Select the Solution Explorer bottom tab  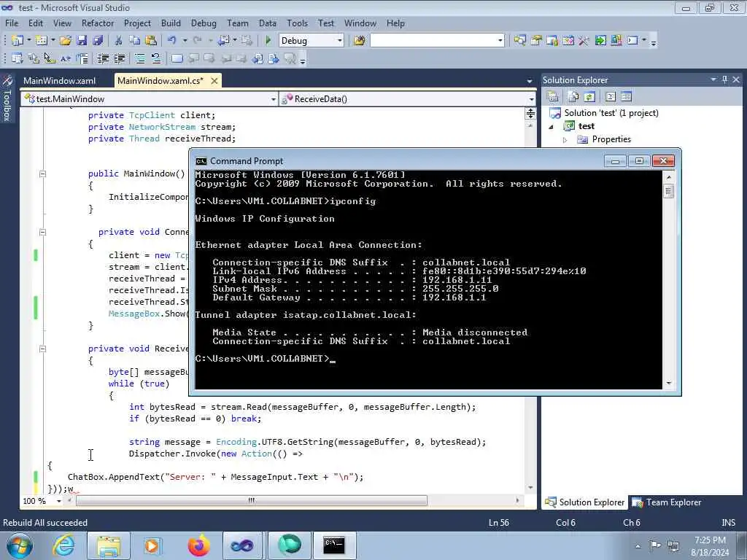[585, 502]
